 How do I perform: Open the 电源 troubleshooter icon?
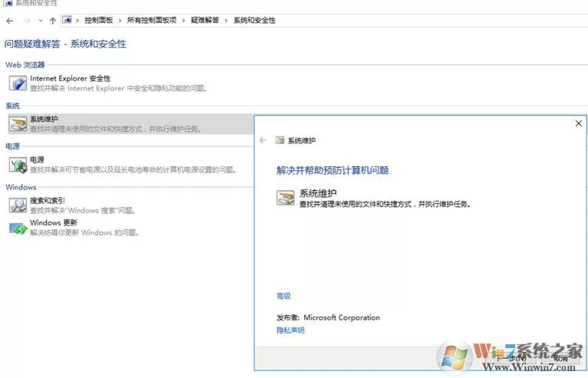(x=18, y=165)
